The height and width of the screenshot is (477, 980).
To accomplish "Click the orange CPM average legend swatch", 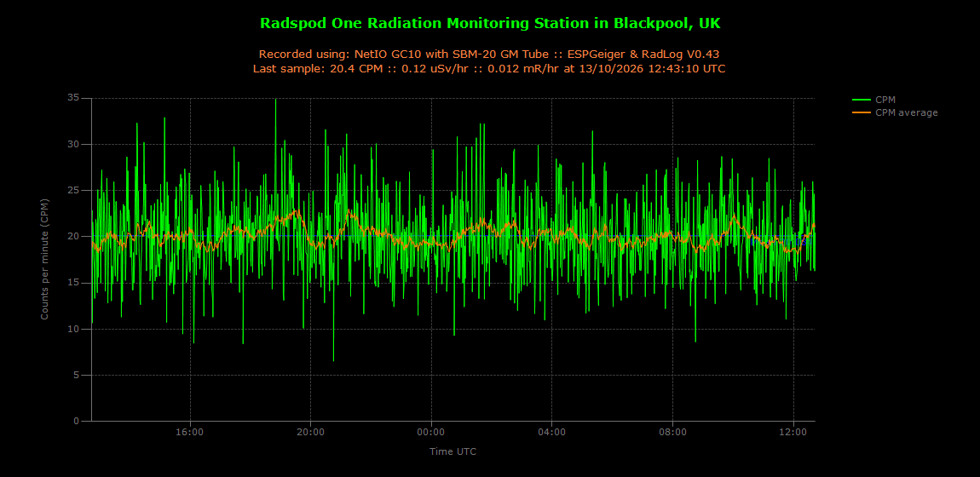I will click(862, 112).
